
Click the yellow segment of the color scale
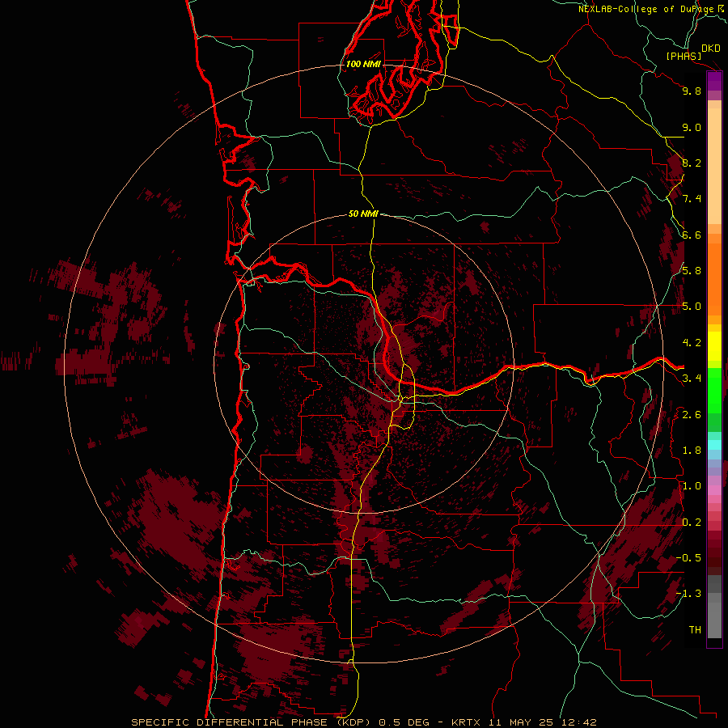pos(714,346)
